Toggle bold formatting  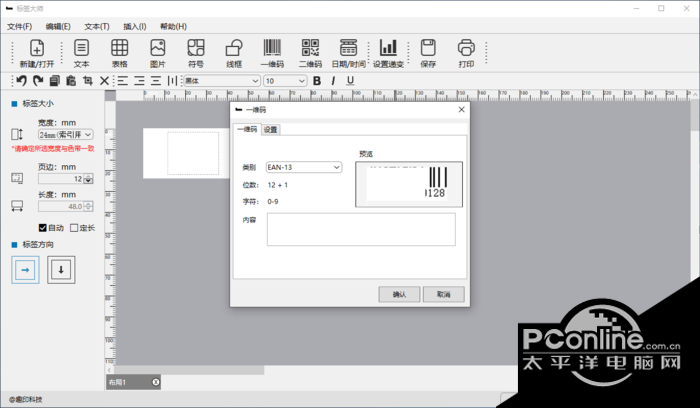pos(317,81)
